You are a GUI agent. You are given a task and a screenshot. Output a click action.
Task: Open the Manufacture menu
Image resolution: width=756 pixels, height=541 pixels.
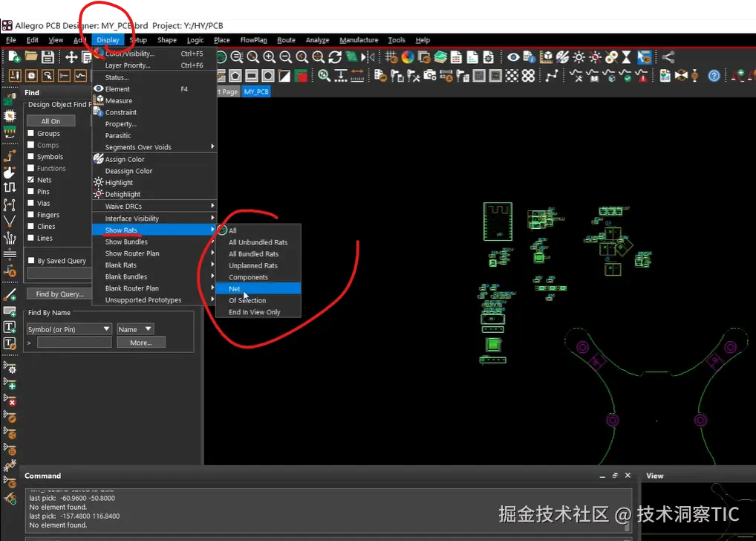[359, 40]
